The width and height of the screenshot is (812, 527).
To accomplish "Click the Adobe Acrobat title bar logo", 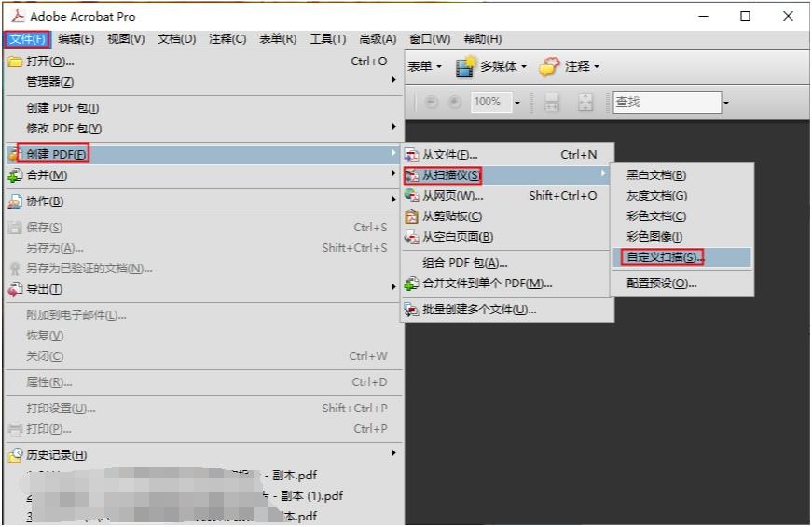I will pyautogui.click(x=18, y=16).
